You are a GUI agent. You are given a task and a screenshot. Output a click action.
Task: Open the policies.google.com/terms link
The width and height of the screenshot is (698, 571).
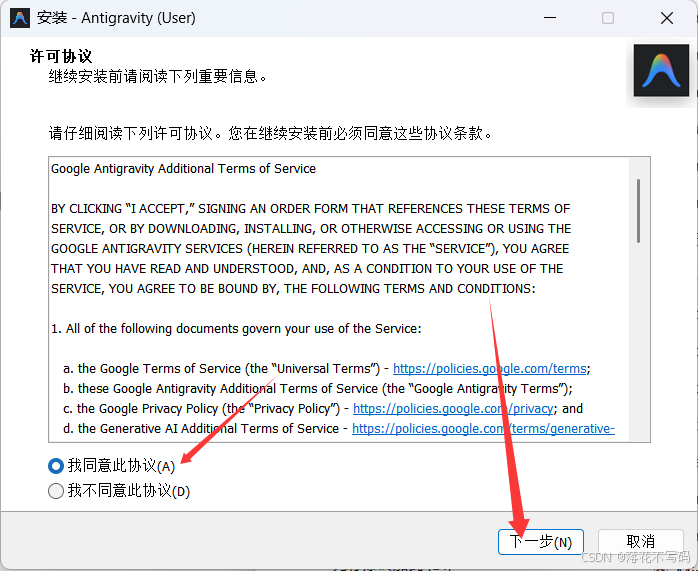tap(489, 369)
